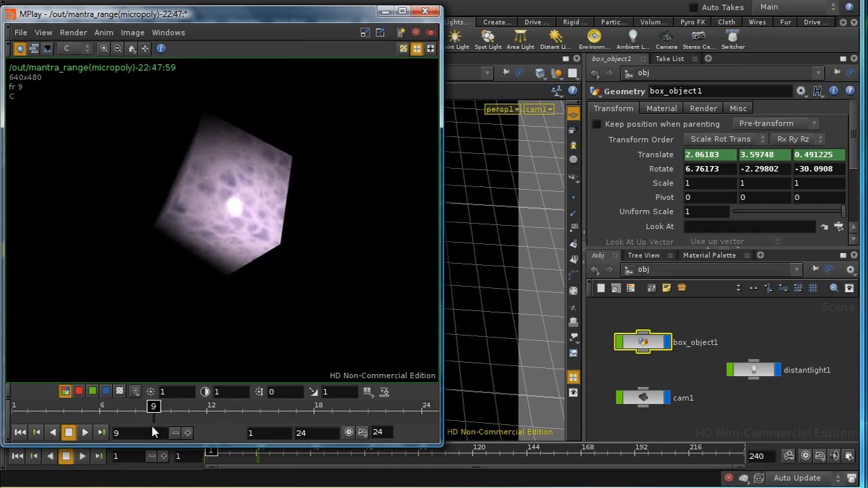The height and width of the screenshot is (488, 868).
Task: Select the Switcher shelf tool
Action: 732,38
